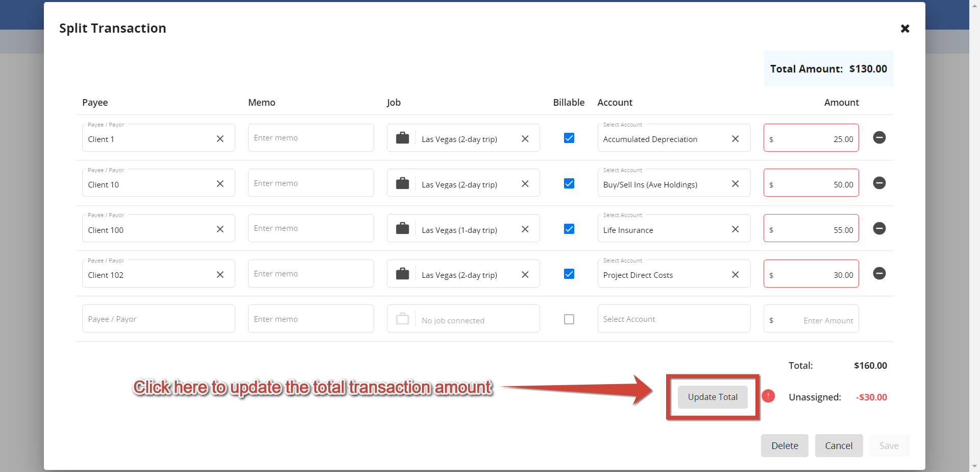Edit memo field in Client 10 row
Viewport: 980px width, 472px height.
pyautogui.click(x=311, y=183)
